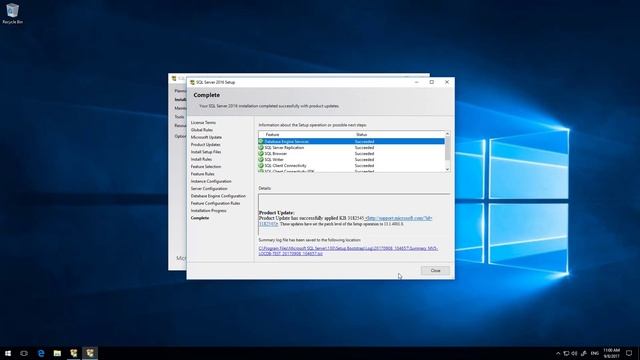This screenshot has width=640, height=360.
Task: Select the SQL Browser feature row
Action: tap(351, 153)
